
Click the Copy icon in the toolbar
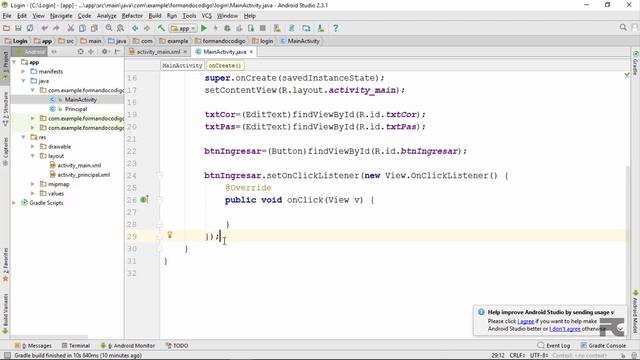[82, 28]
